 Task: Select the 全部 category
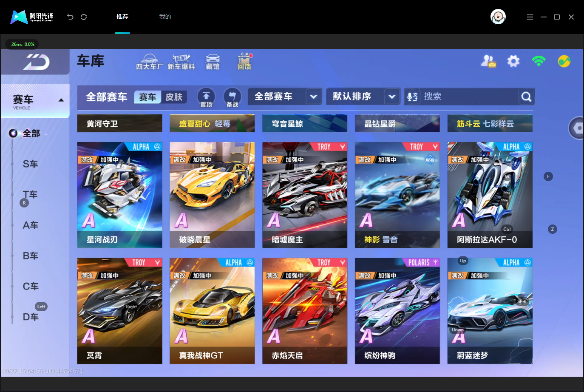click(31, 134)
